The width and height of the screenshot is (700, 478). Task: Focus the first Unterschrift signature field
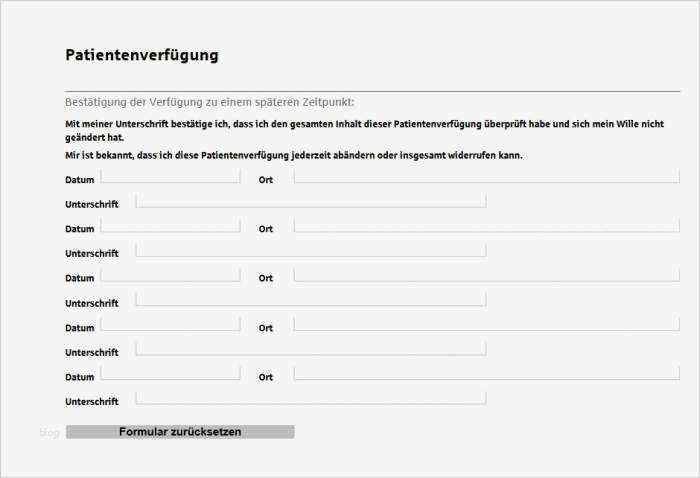(310, 201)
